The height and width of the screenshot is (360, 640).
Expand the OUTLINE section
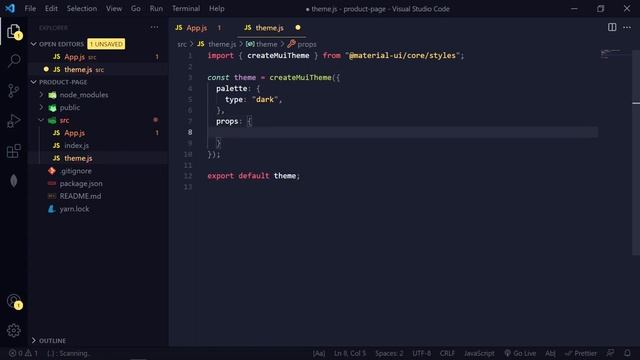(34, 340)
